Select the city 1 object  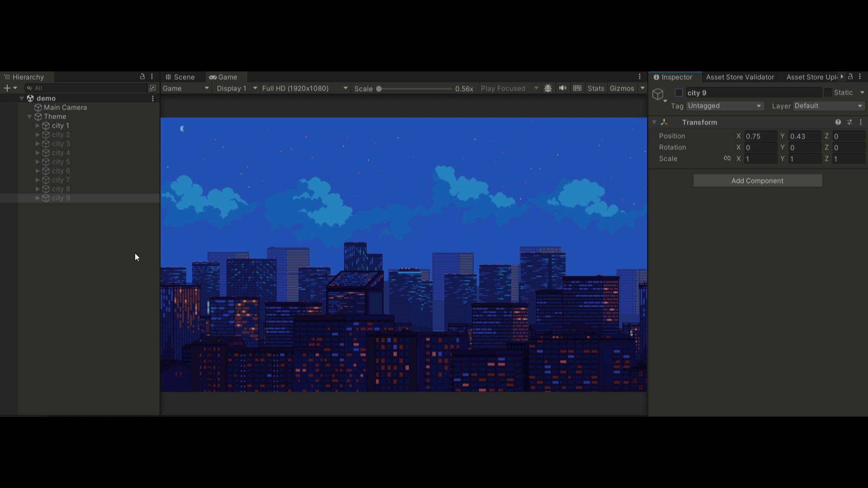(x=61, y=126)
